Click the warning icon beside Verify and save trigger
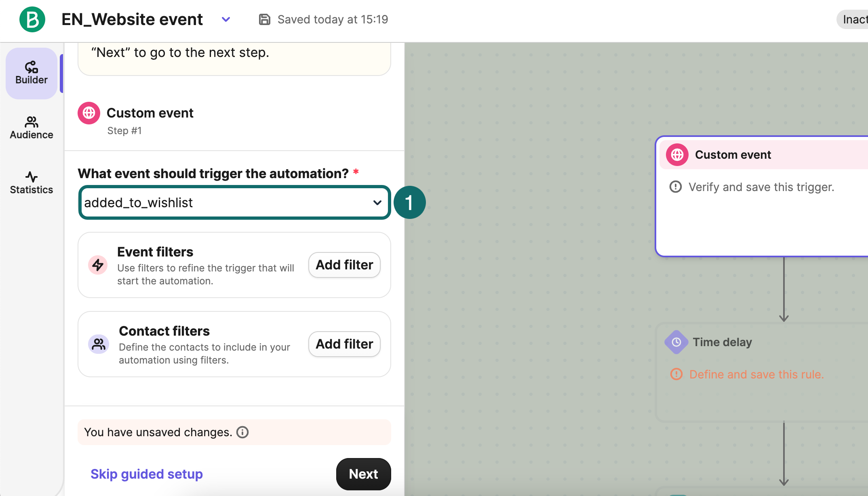The width and height of the screenshot is (868, 496). tap(676, 187)
